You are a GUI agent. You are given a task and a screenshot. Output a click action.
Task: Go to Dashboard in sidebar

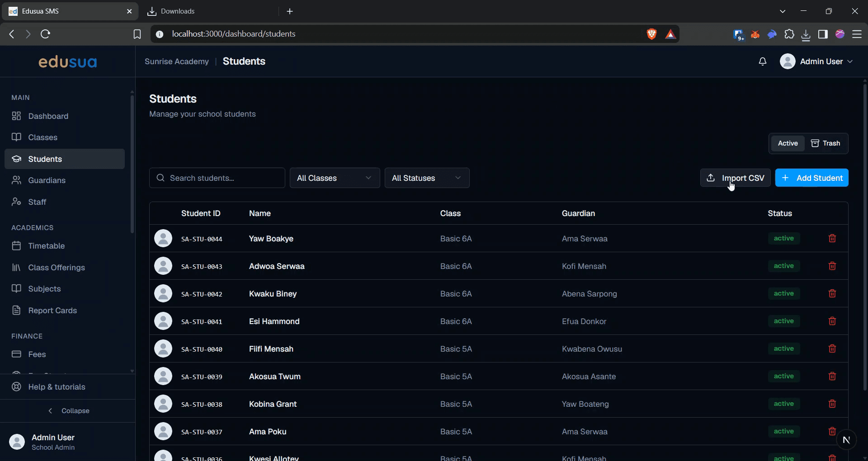click(x=65, y=116)
